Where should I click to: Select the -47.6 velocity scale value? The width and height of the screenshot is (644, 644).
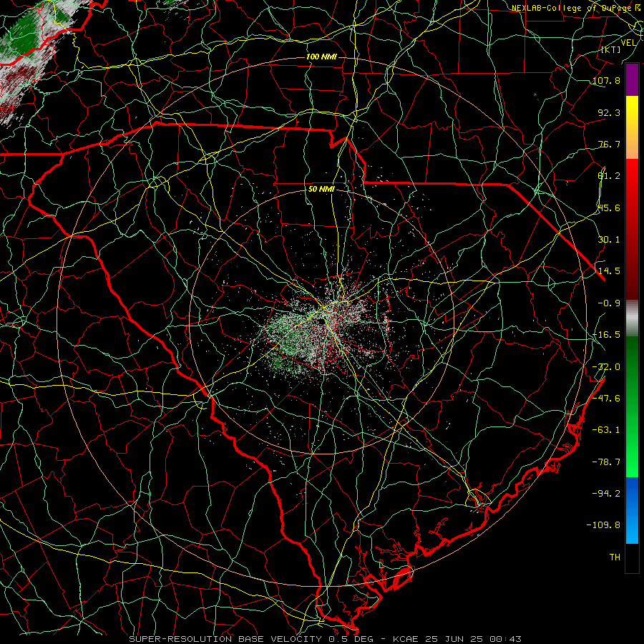(x=606, y=399)
